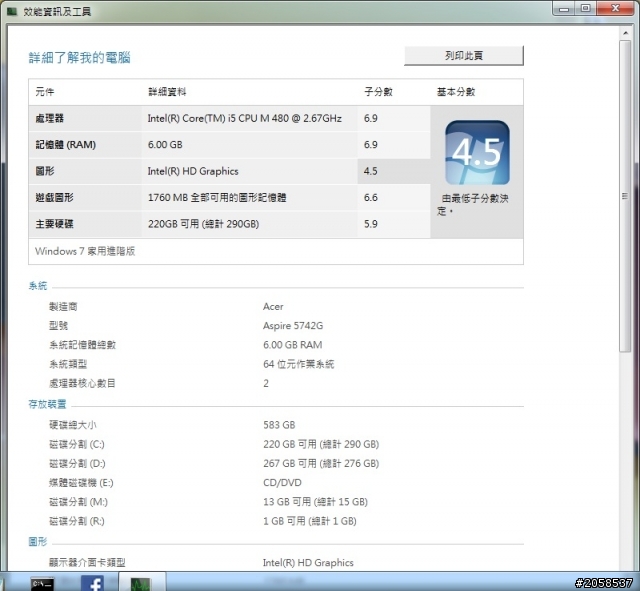Click the scrollbar up arrow
Viewport: 640px width, 591px height.
(x=625, y=33)
